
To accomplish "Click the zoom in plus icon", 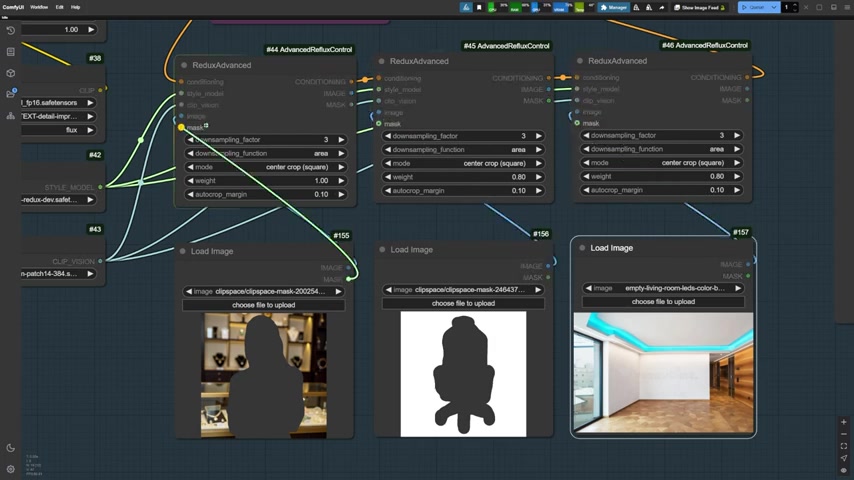I will (x=844, y=422).
